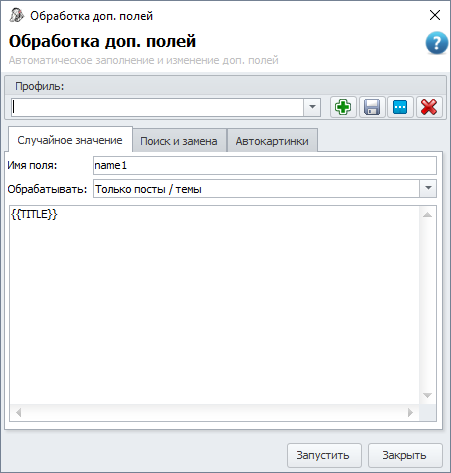Open the Обрабатывать dropdown arrow
This screenshot has width=451, height=473.
pos(428,188)
